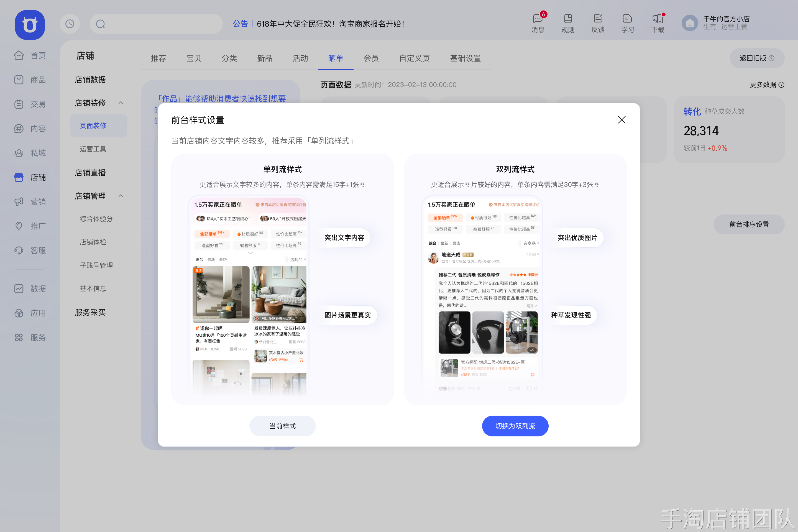Select the 双列流样式 preview card
Image resolution: width=798 pixels, height=532 pixels.
tap(515, 279)
